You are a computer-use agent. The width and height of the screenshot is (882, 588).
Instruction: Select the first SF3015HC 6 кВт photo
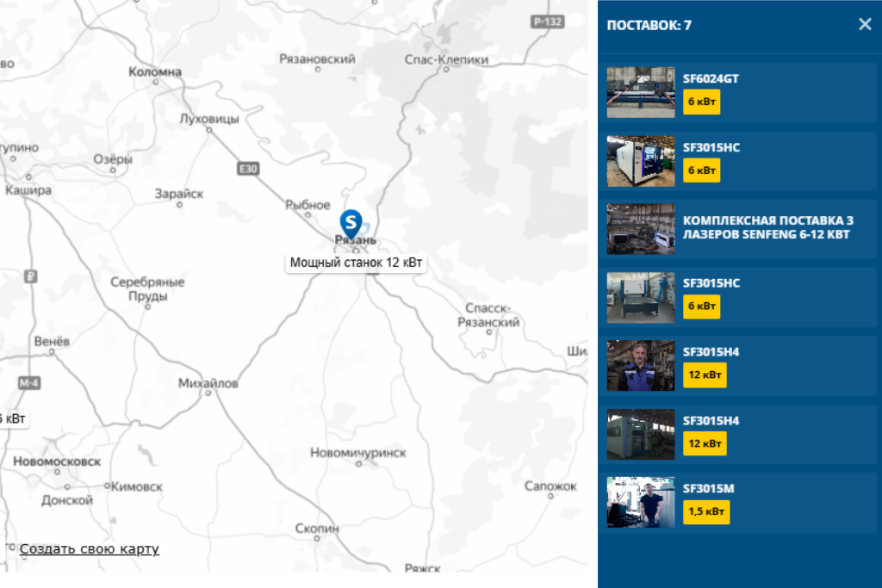point(641,161)
